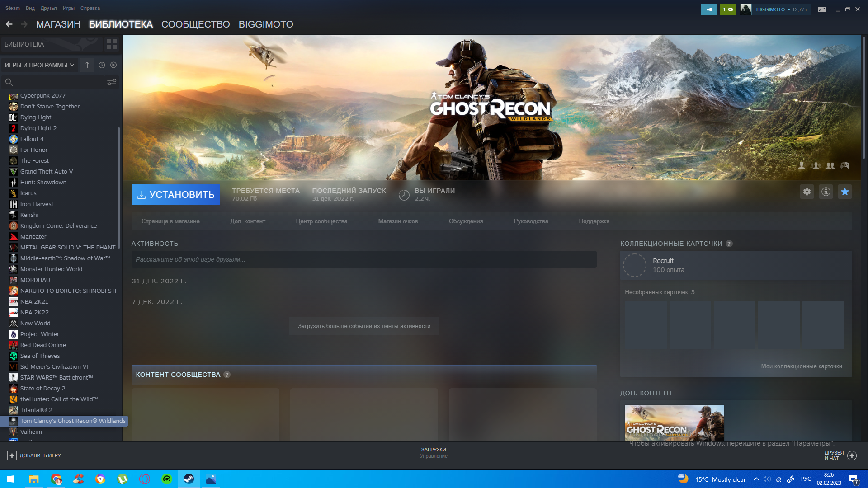Open advanced filter options in the search bar
868x488 pixels.
pyautogui.click(x=112, y=82)
